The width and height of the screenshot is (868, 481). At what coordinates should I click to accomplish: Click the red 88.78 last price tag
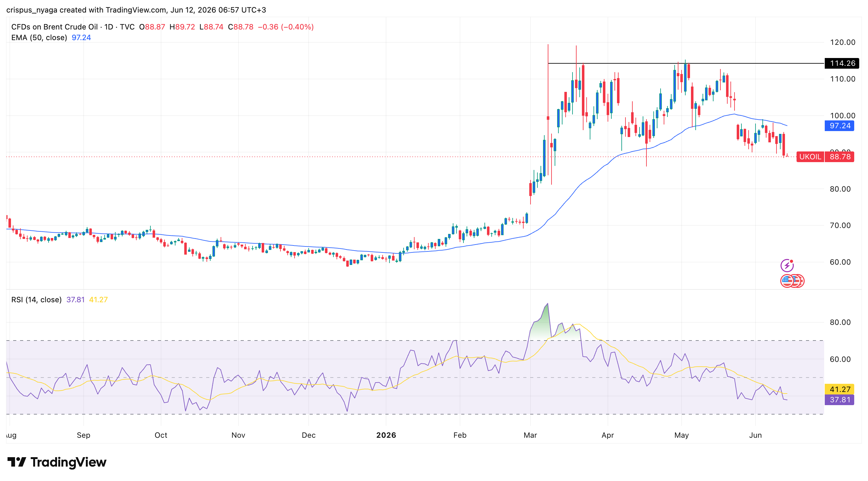(x=839, y=157)
